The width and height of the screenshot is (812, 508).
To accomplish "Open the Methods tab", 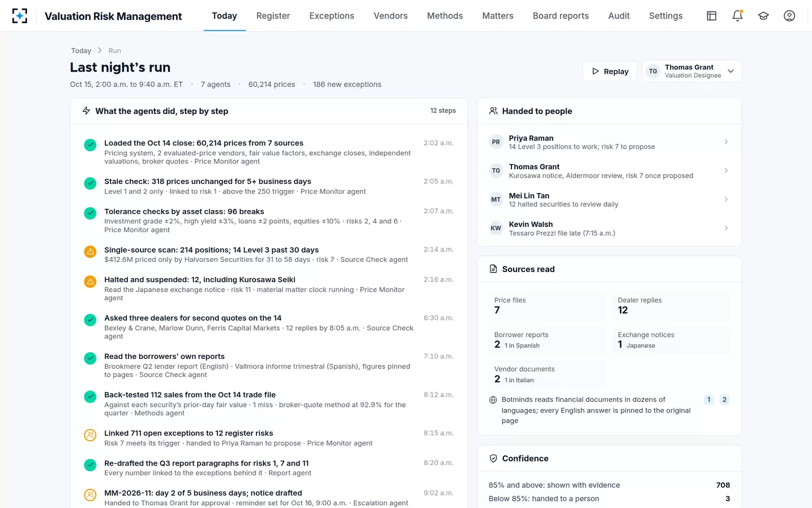I will click(x=445, y=16).
